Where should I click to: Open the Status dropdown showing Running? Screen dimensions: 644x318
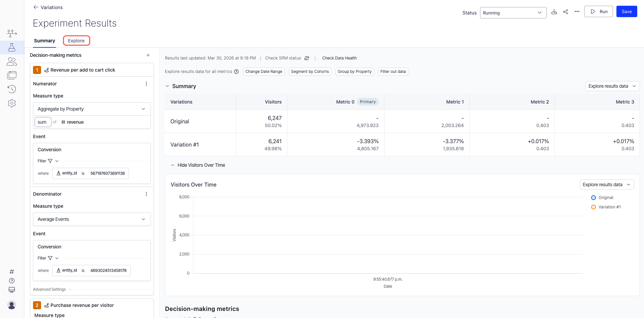coord(513,13)
